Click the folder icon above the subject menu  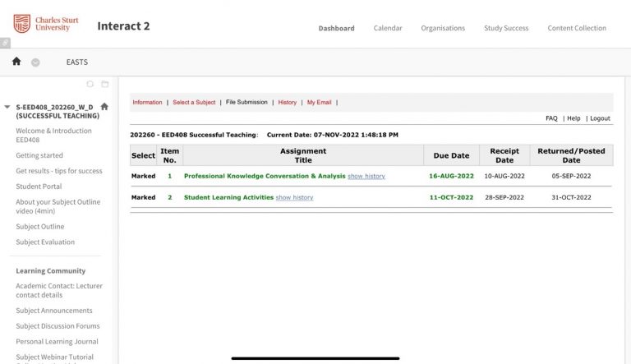click(104, 84)
